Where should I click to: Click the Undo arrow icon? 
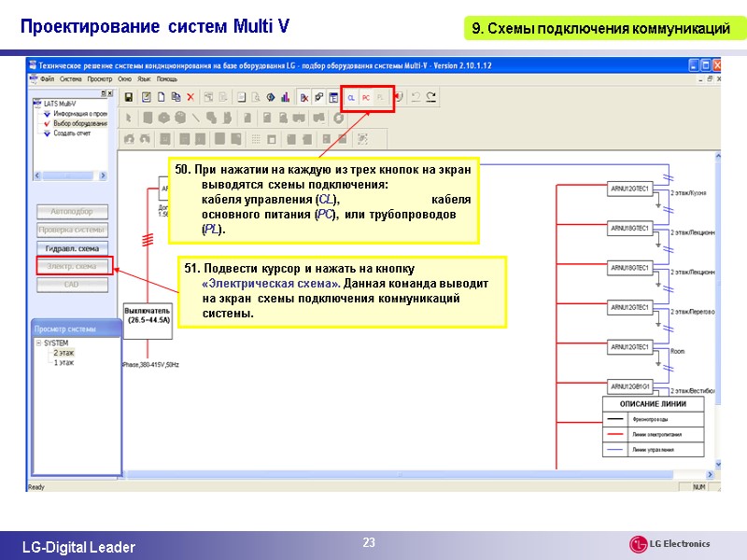tap(416, 97)
